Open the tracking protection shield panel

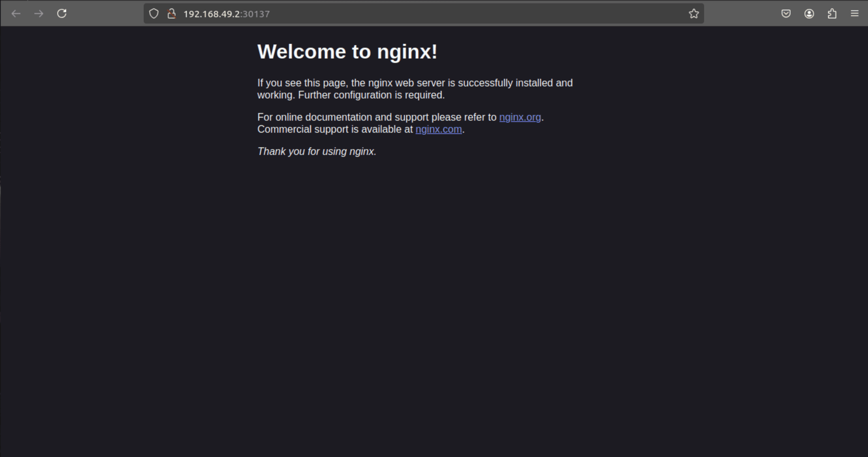[x=154, y=14]
